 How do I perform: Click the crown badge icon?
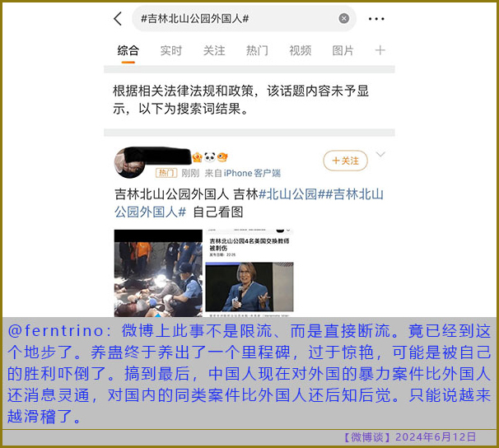[x=198, y=157]
